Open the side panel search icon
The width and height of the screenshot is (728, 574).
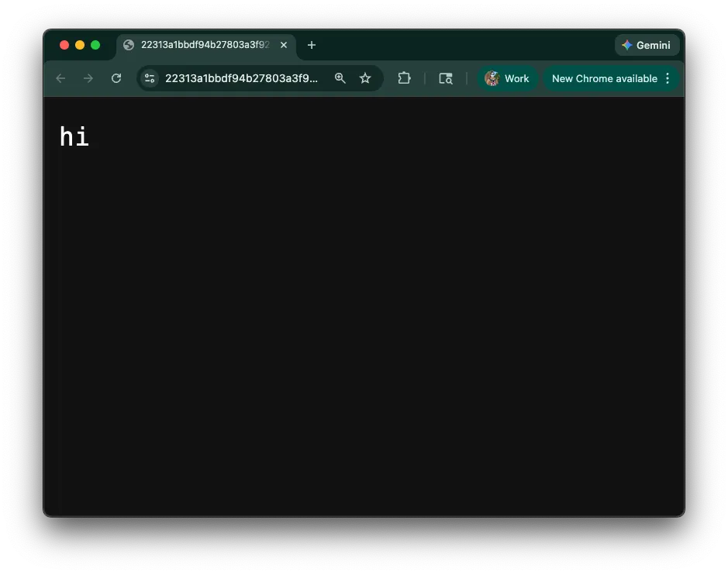click(446, 78)
